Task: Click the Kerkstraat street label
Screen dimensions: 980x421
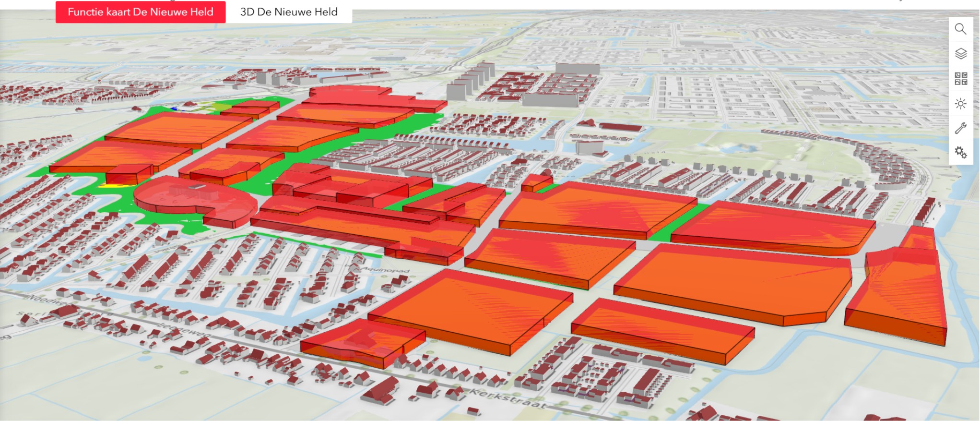Action: click(x=508, y=399)
